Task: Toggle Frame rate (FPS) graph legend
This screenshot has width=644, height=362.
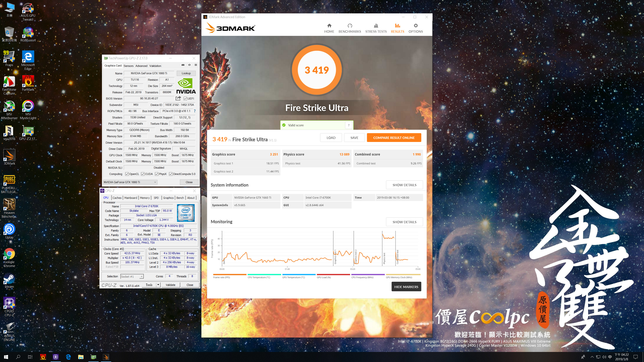Action: [x=229, y=276]
